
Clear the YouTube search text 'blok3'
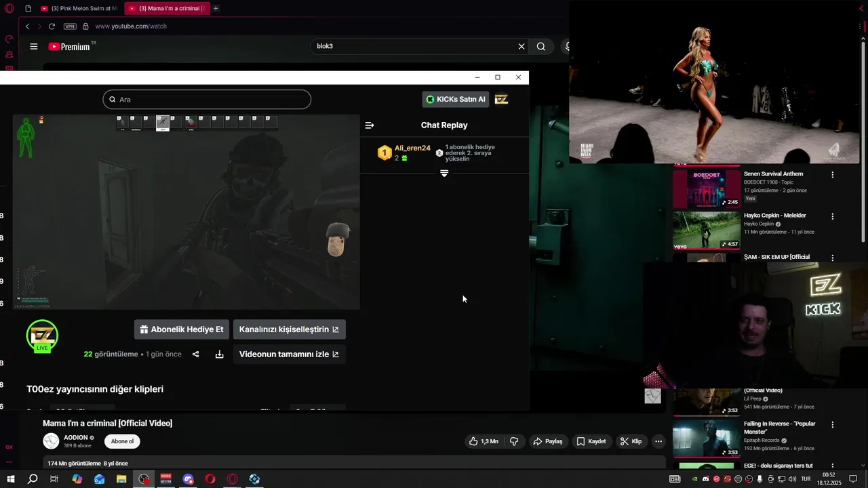coord(521,46)
